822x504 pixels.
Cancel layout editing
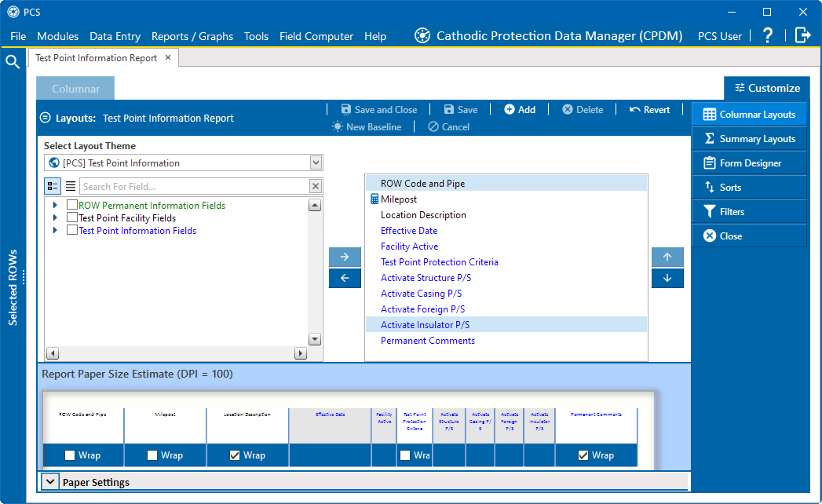click(x=449, y=127)
